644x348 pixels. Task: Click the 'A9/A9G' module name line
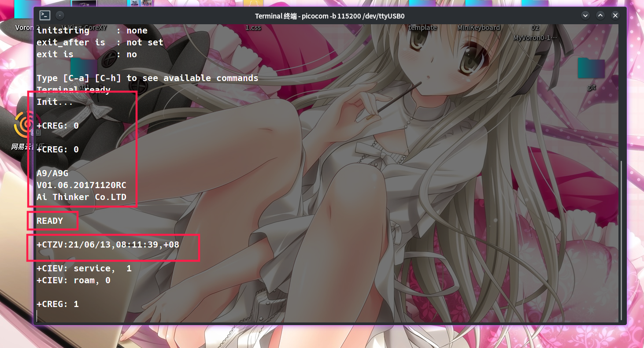pos(52,173)
